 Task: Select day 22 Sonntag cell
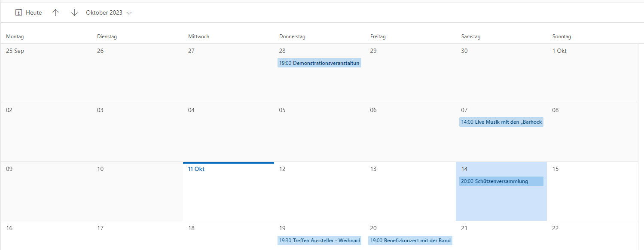pos(592,236)
